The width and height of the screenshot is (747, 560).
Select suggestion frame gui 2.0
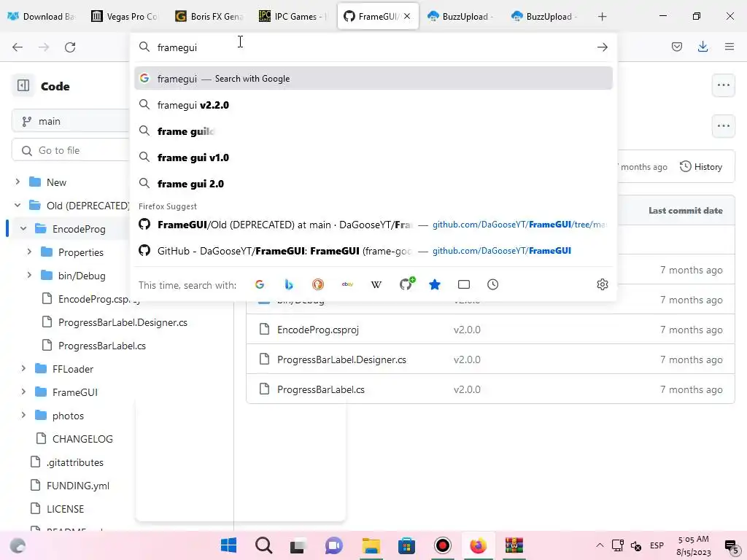[x=373, y=184]
